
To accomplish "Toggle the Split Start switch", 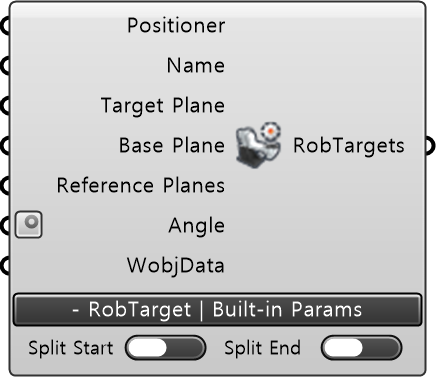I will point(166,348).
